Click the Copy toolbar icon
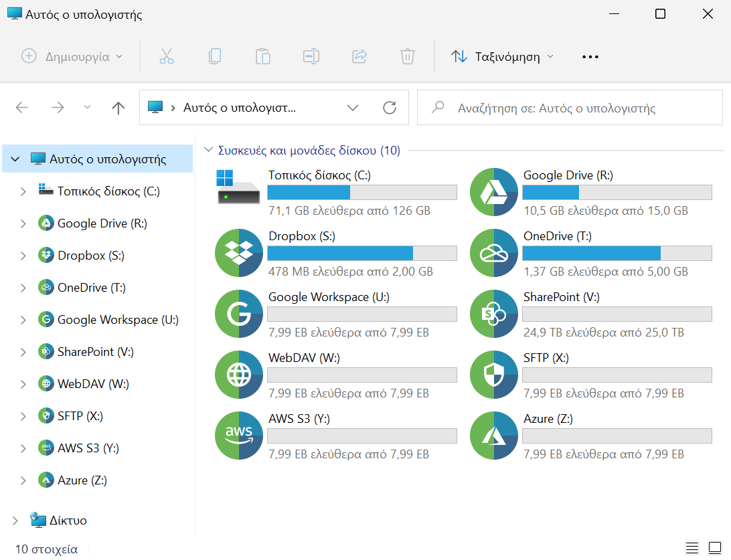This screenshot has height=560, width=731. [215, 56]
